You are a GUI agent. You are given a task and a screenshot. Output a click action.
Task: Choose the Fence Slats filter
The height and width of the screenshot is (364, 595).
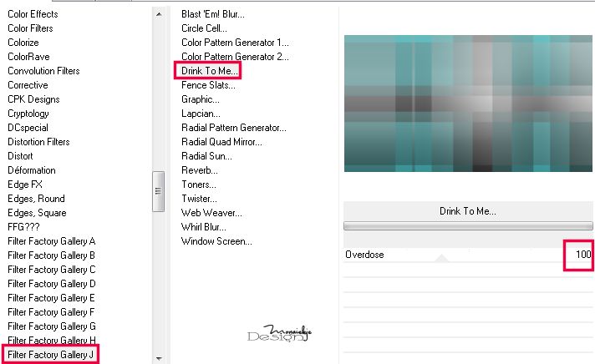coord(208,85)
